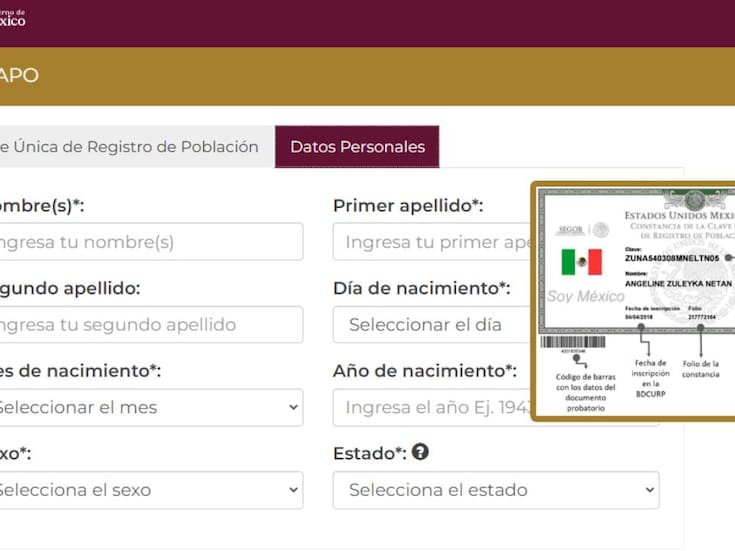Viewport: 735px width, 551px height.
Task: Select the Datos Personales tab
Action: click(357, 147)
